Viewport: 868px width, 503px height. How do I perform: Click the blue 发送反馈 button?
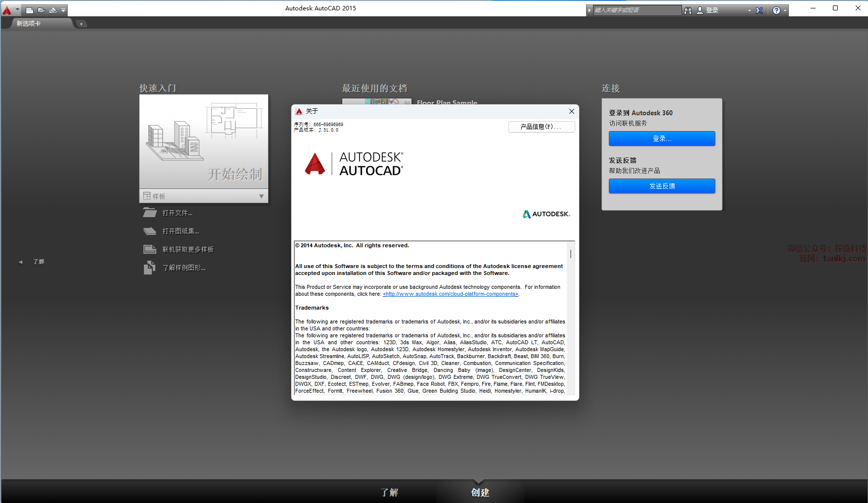[662, 186]
